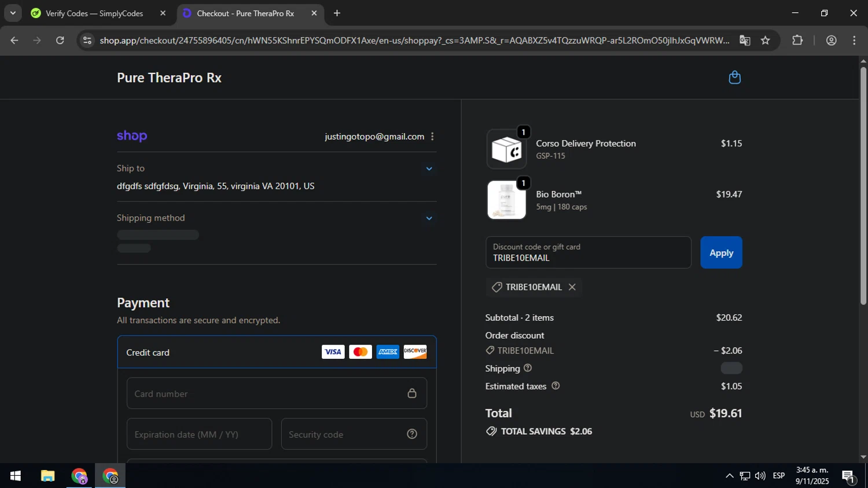Image resolution: width=868 pixels, height=488 pixels.
Task: Open the Chrome three-dot menu
Action: coord(854,41)
